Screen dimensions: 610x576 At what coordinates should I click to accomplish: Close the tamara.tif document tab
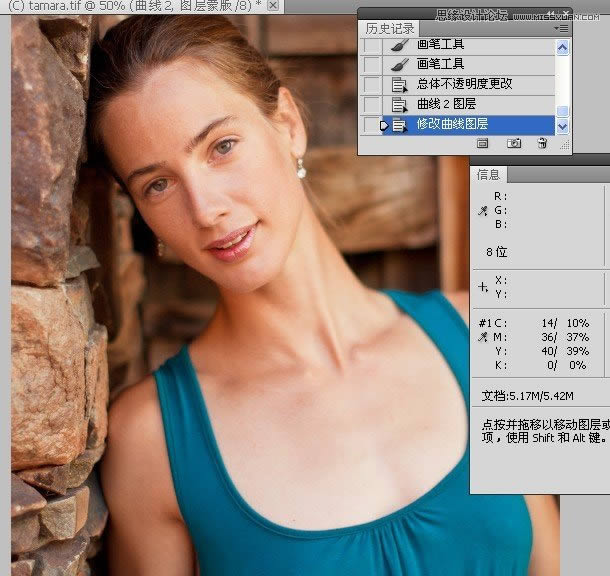[273, 6]
